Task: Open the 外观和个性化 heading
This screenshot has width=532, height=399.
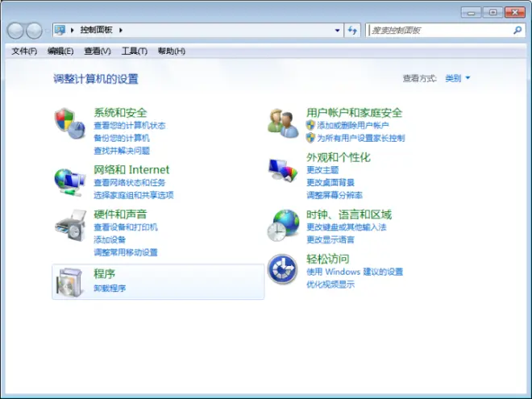Action: coord(339,157)
